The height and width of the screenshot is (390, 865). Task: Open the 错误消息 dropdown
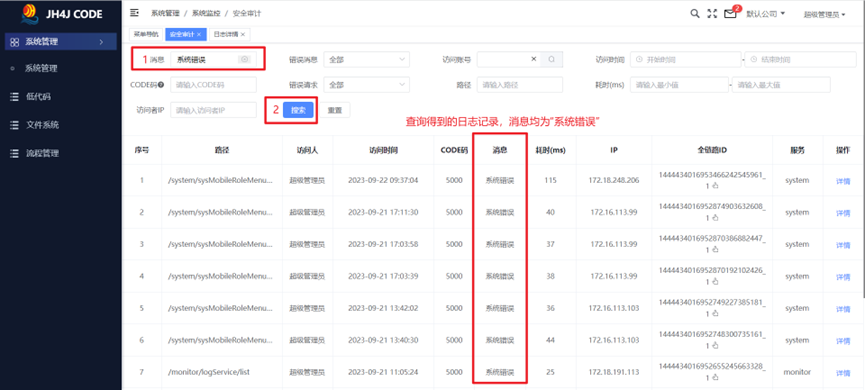[x=366, y=59]
